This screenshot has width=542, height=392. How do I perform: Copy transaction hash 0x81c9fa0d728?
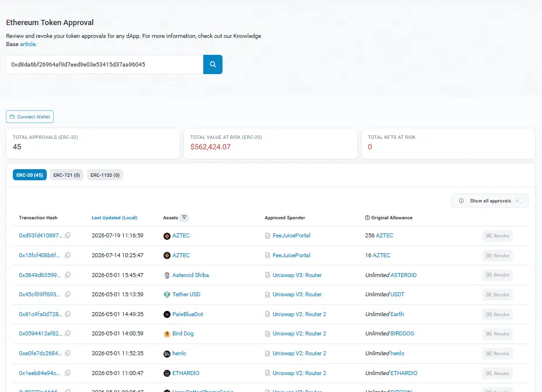[68, 314]
